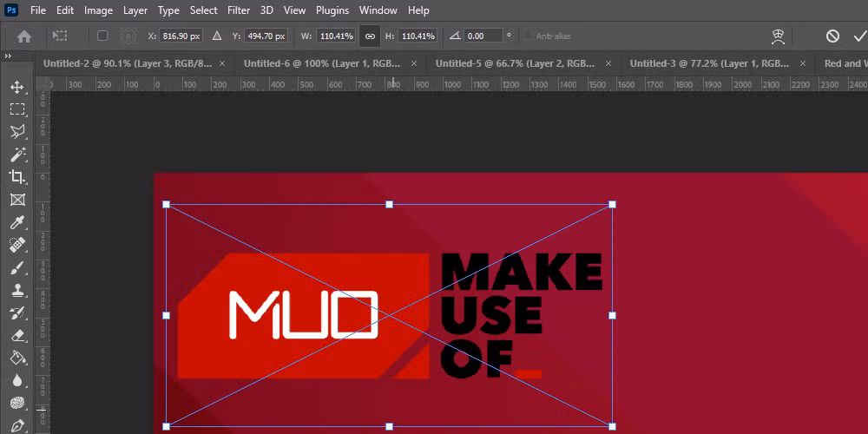
Task: Close the Untitled-6 tab
Action: 414,63
